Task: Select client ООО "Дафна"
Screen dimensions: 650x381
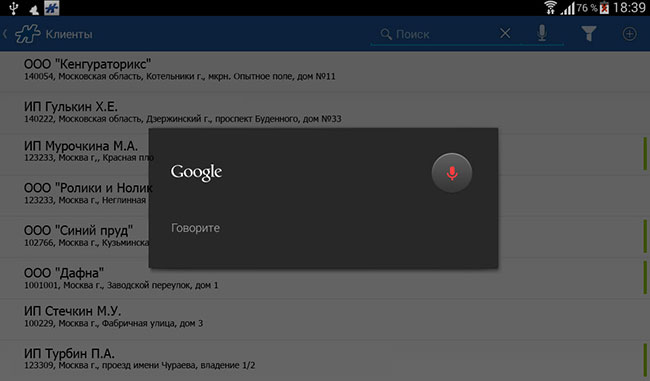Action: click(x=325, y=279)
